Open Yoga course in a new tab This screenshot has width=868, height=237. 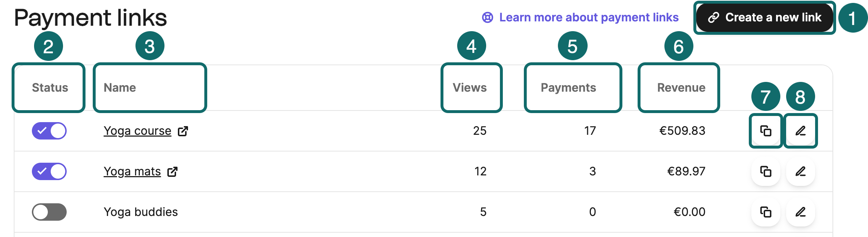185,131
